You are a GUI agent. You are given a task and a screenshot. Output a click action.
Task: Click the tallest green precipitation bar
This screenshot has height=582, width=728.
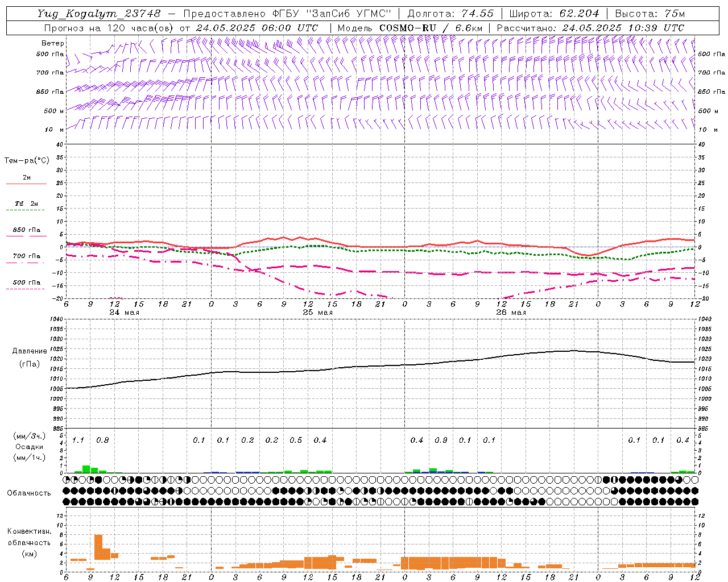86,469
